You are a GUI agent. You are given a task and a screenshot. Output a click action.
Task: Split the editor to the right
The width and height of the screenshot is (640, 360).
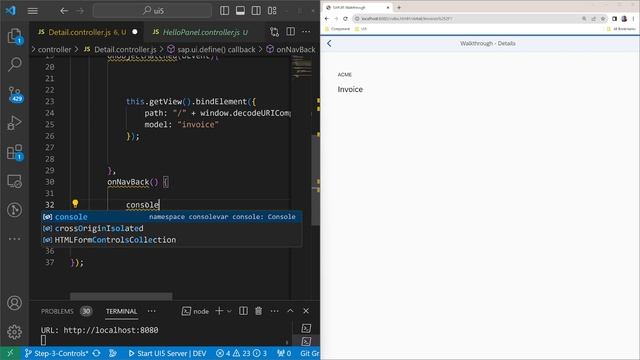click(291, 32)
